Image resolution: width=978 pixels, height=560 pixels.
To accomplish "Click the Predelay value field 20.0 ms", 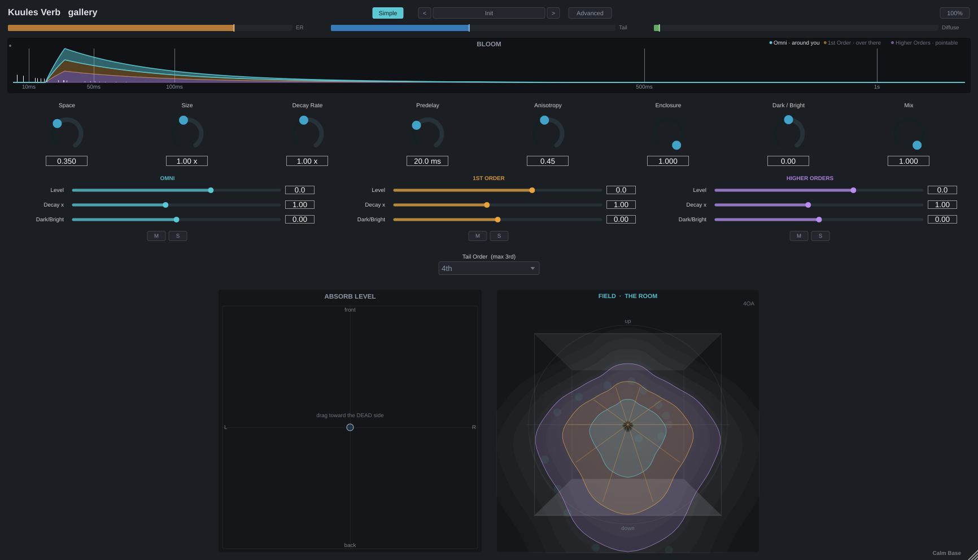I will coord(427,161).
